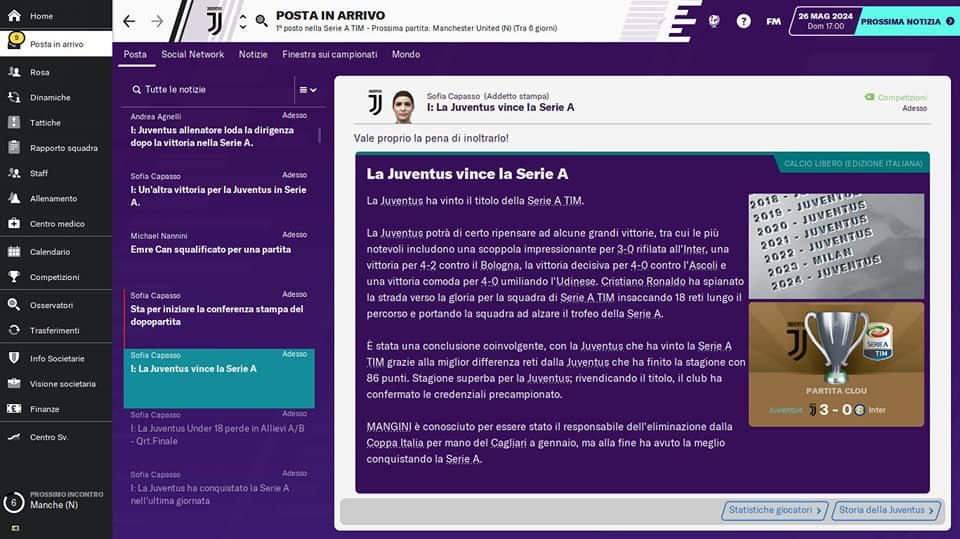Open Staff icon in sidebar
Image resolution: width=960 pixels, height=539 pixels.
coord(14,173)
